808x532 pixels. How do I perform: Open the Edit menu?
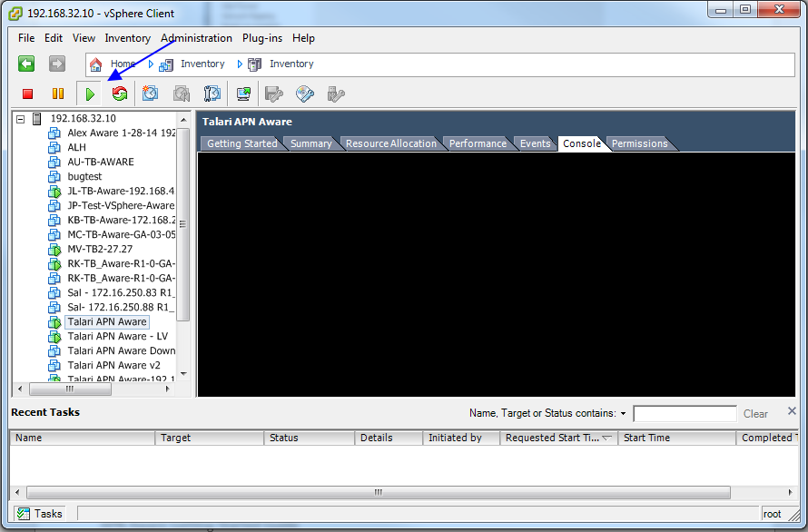(x=53, y=38)
